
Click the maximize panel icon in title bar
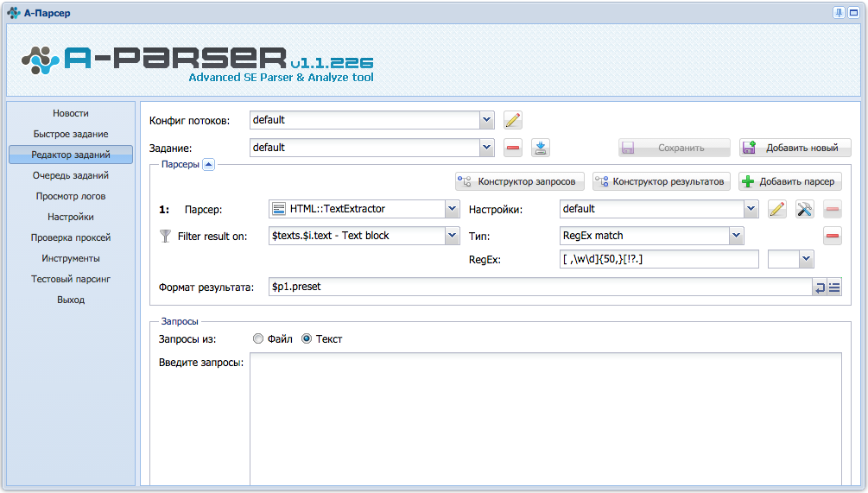(x=853, y=13)
